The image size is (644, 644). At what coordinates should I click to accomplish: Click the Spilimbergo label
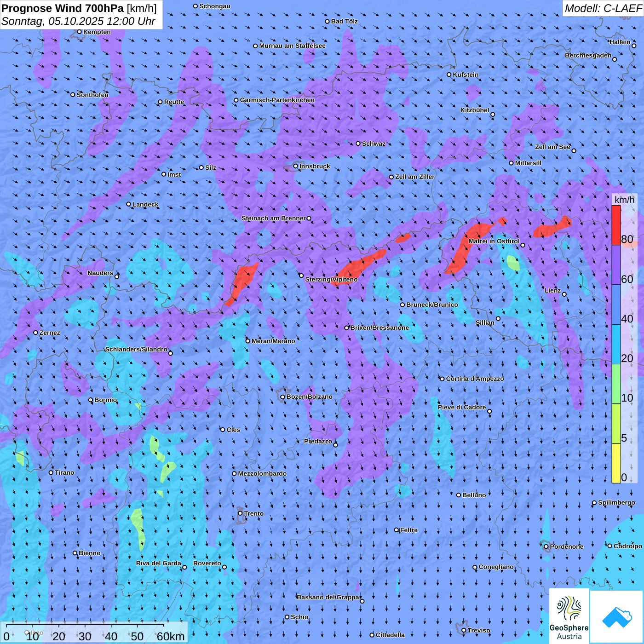tap(616, 502)
